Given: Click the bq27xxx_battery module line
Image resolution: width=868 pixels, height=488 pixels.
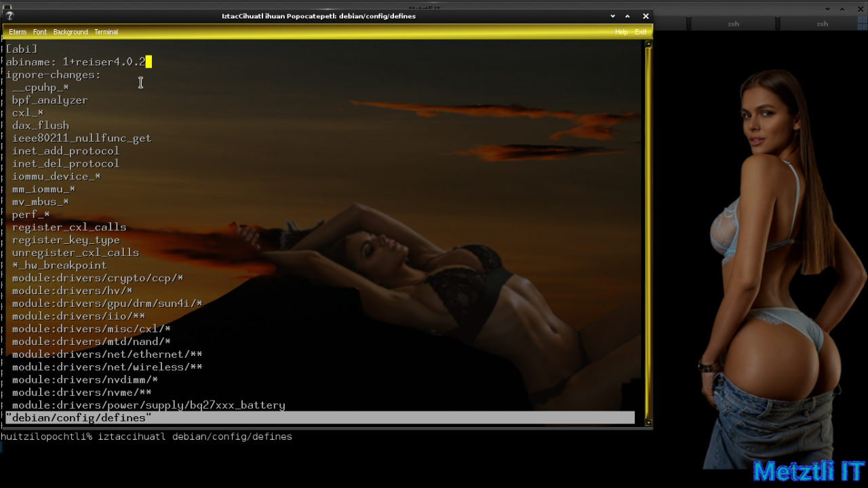Looking at the screenshot, I should [x=149, y=405].
